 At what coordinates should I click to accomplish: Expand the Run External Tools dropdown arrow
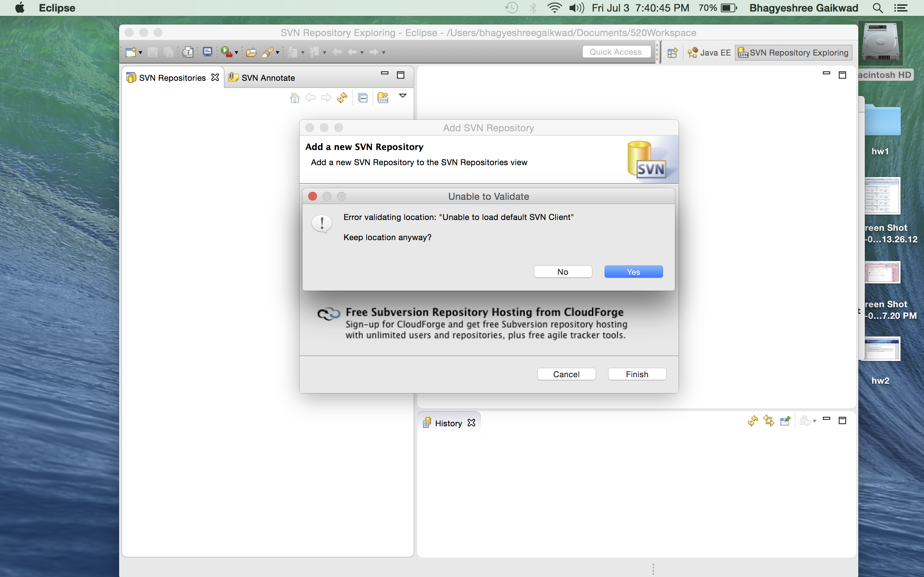pos(236,53)
